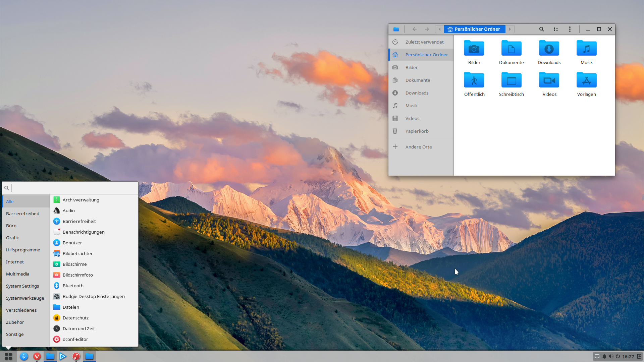Click the application menu search field
The width and height of the screenshot is (644, 362).
[72, 188]
